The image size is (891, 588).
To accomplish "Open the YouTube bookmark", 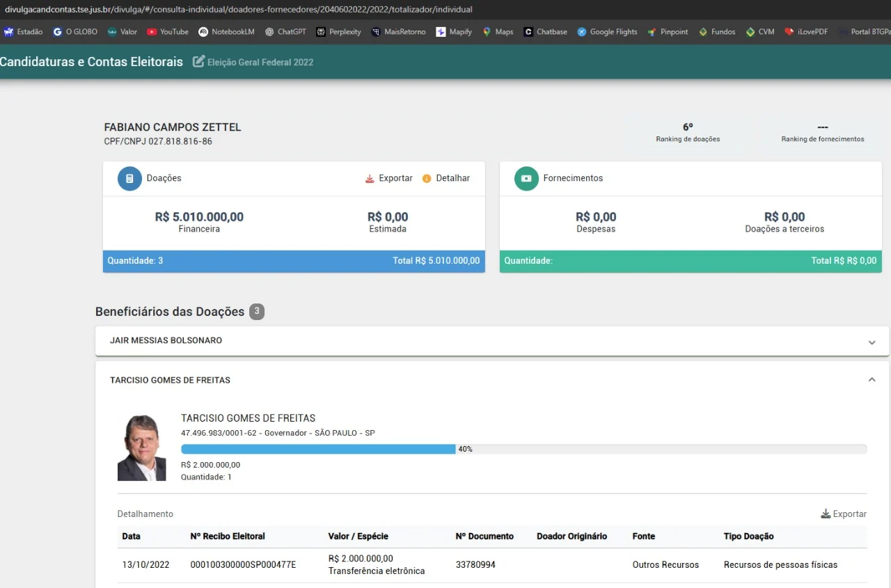I will click(x=168, y=32).
